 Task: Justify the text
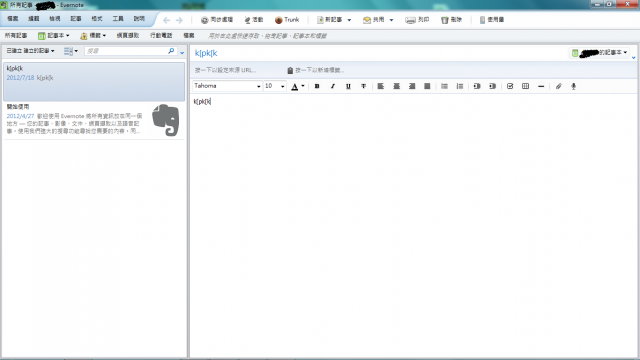point(427,86)
